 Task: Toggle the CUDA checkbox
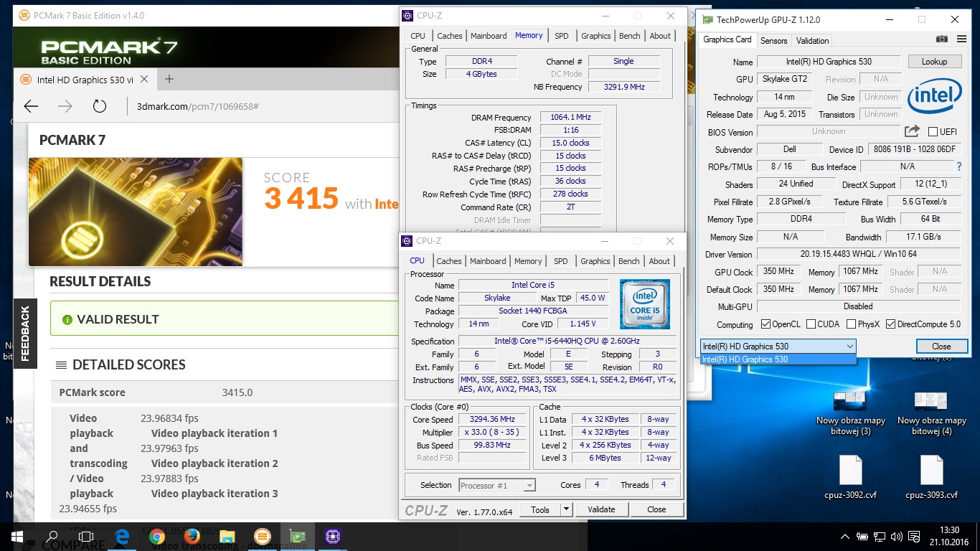point(811,324)
